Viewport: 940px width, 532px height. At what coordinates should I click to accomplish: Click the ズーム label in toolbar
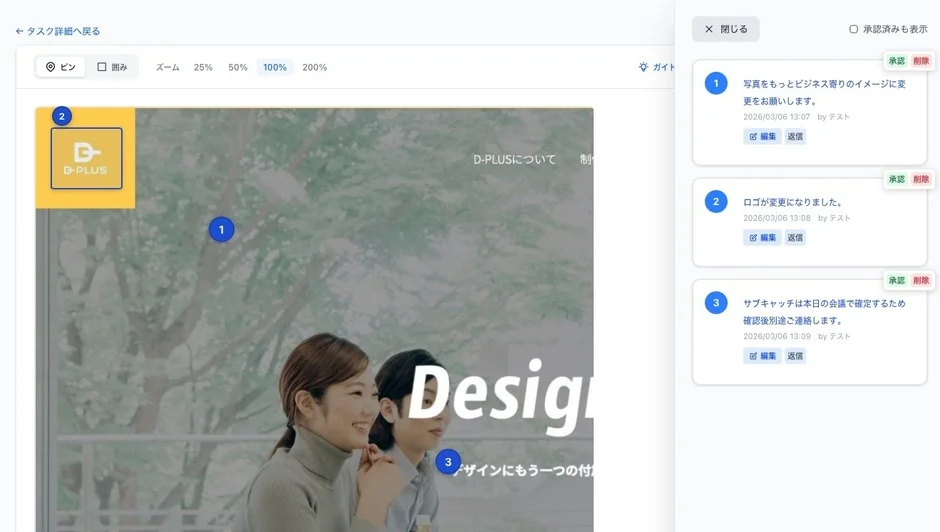coord(167,67)
